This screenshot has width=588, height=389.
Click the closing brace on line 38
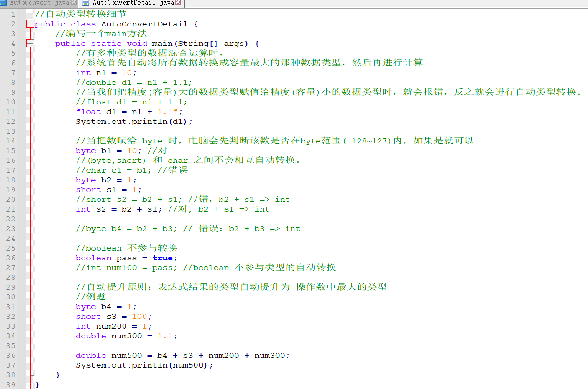pos(58,375)
